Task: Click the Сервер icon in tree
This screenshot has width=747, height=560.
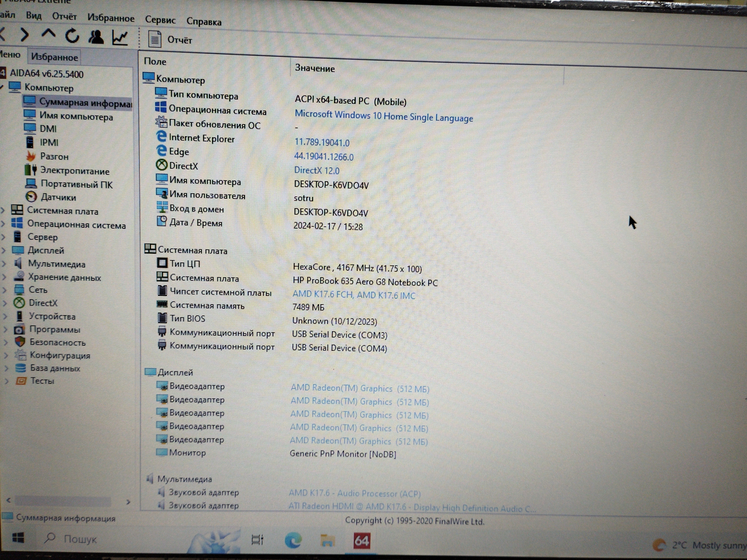Action: (18, 236)
